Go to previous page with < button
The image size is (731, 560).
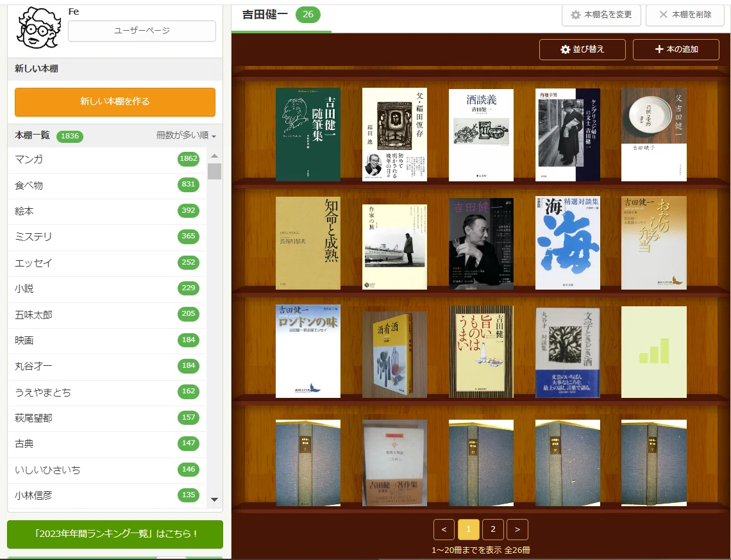(444, 529)
